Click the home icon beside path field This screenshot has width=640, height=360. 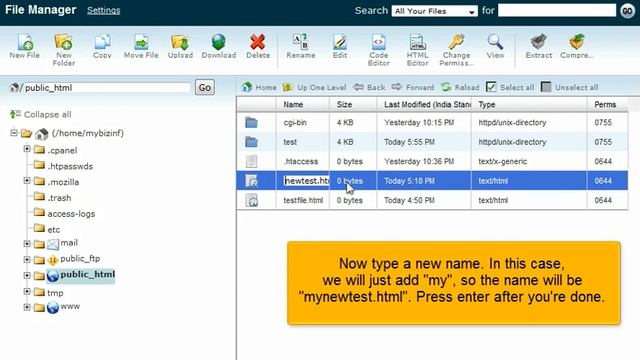pyautogui.click(x=15, y=87)
